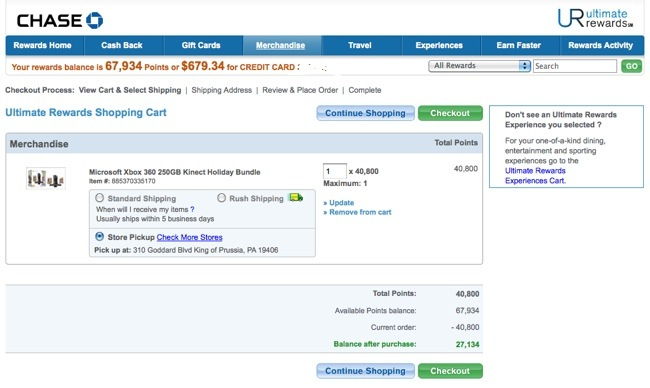
Task: Open Earn Faster tab
Action: coord(519,45)
